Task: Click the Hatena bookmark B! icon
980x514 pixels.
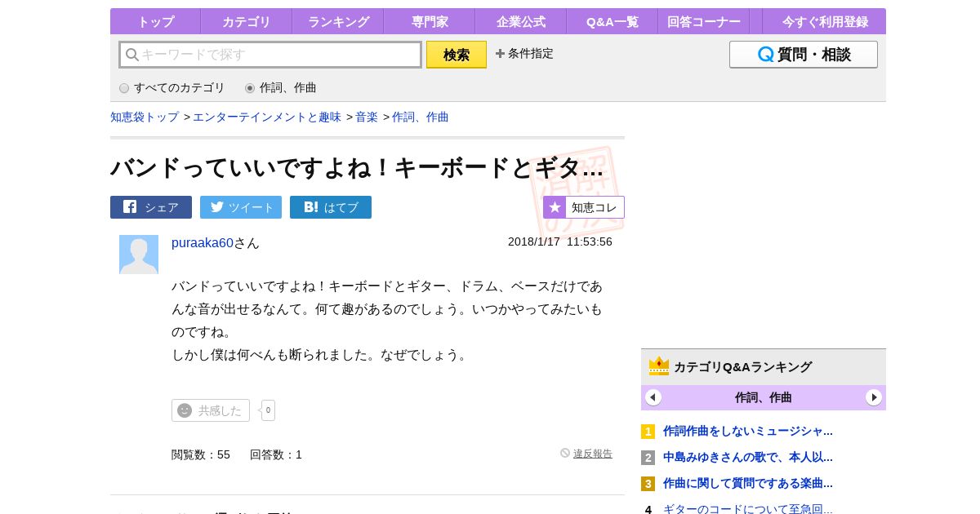Action: click(x=310, y=207)
